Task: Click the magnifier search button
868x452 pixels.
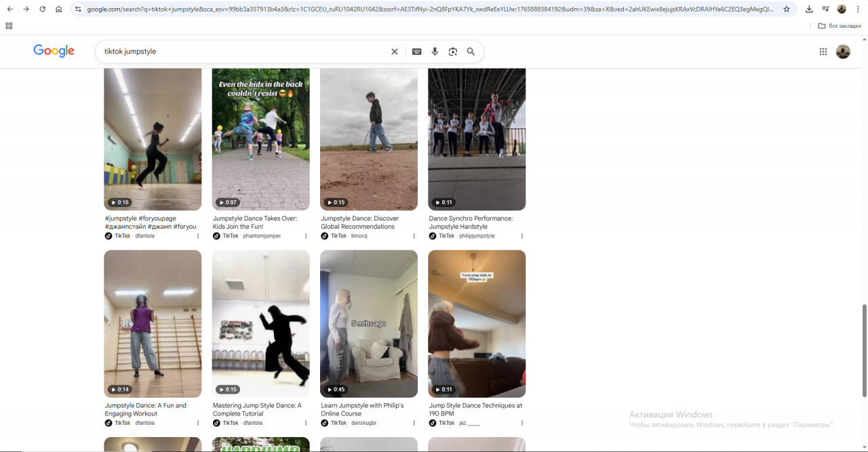Action: point(471,52)
